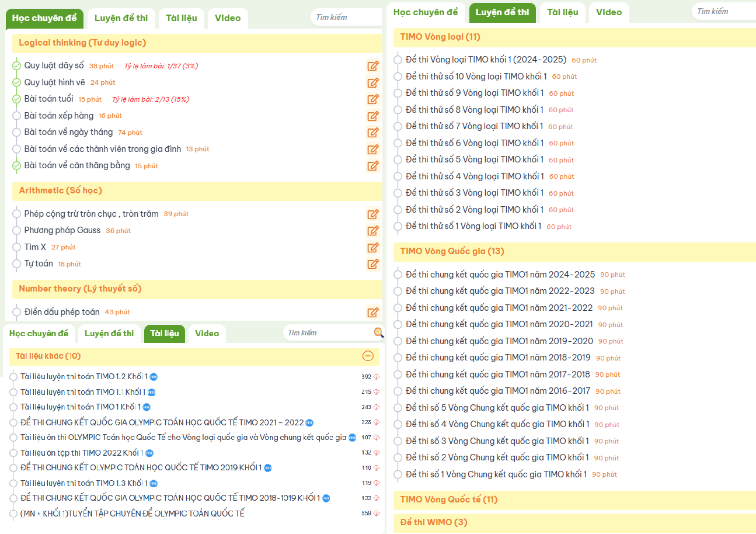Viewport: 756px width, 534px height.
Task: Click the 'Tỷ lệ làm bài: 2/13 (15%)' text
Action: click(151, 99)
